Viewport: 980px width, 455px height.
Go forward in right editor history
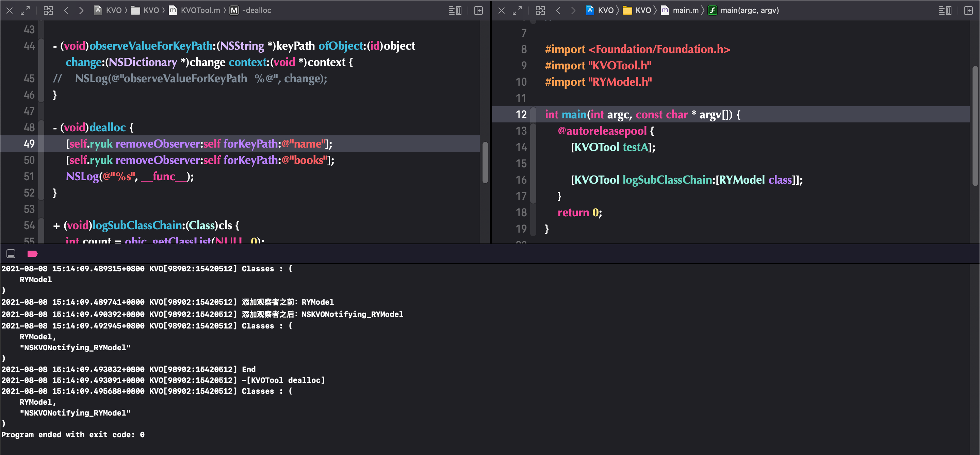tap(573, 10)
